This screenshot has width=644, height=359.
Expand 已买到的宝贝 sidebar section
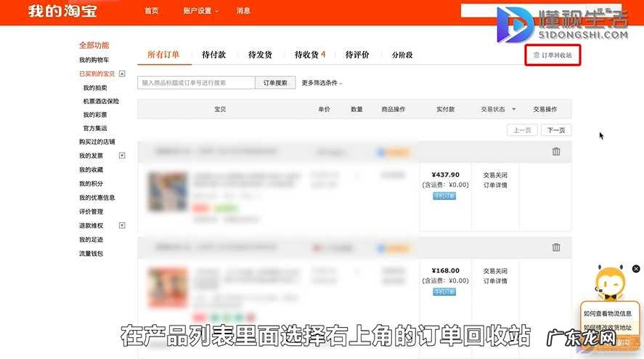point(122,73)
